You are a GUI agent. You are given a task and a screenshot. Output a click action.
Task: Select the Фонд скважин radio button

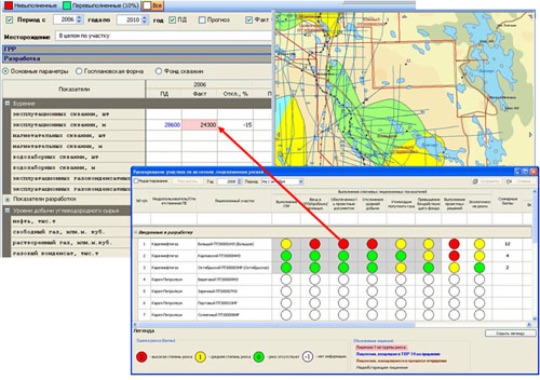(158, 71)
